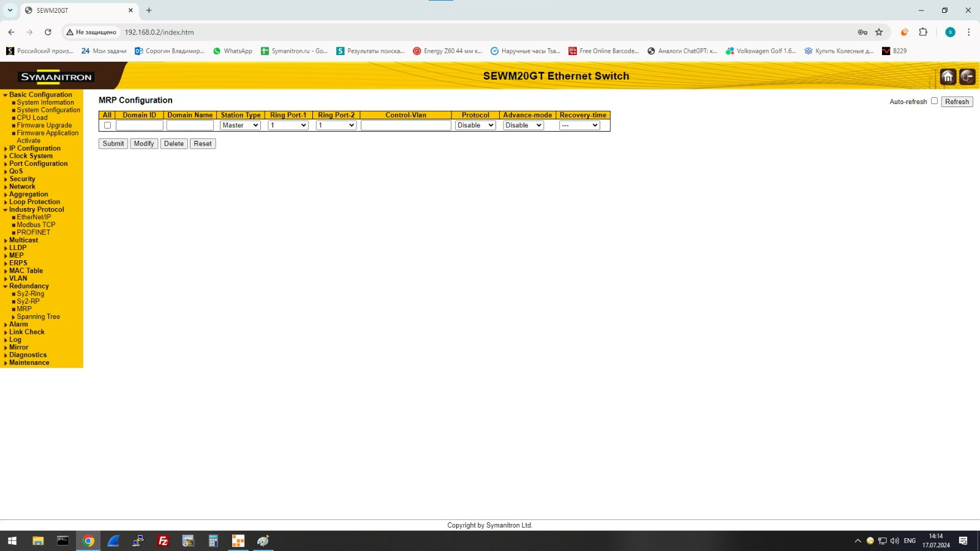Screen dimensions: 980x551
Task: Open the MRP item under Redundancy
Action: (24, 309)
